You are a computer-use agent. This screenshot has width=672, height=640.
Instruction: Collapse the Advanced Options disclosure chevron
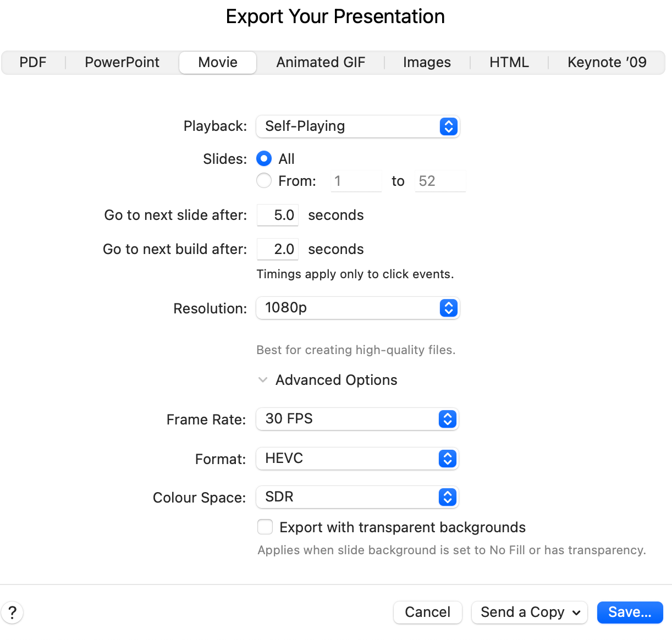click(263, 380)
